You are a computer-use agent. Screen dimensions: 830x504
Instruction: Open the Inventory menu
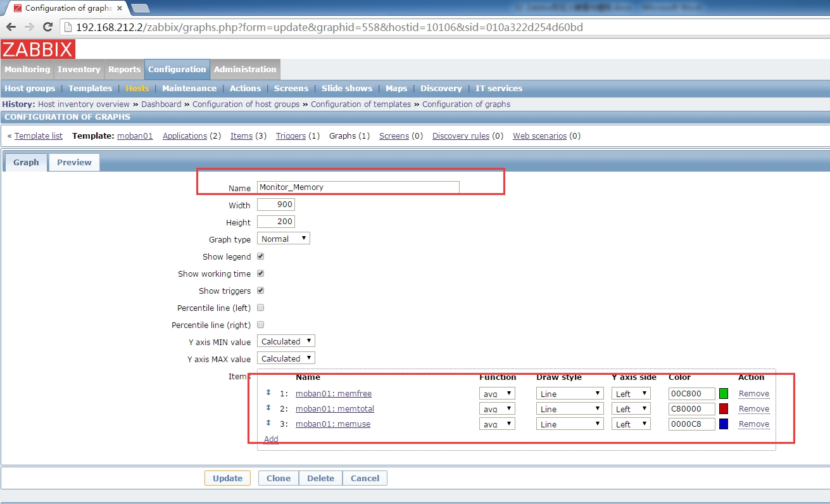[79, 70]
